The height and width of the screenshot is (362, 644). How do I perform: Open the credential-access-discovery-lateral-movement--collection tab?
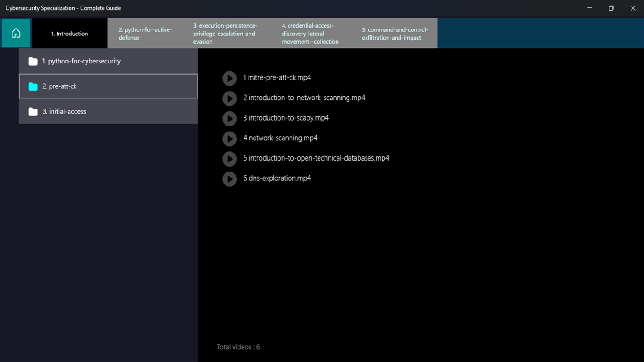[x=311, y=33]
